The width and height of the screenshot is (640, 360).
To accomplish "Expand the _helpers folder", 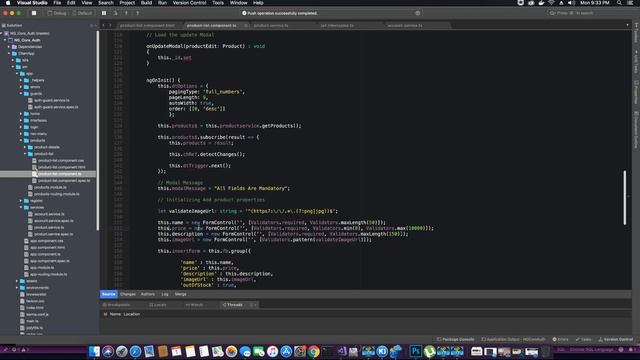I will 21,80.
